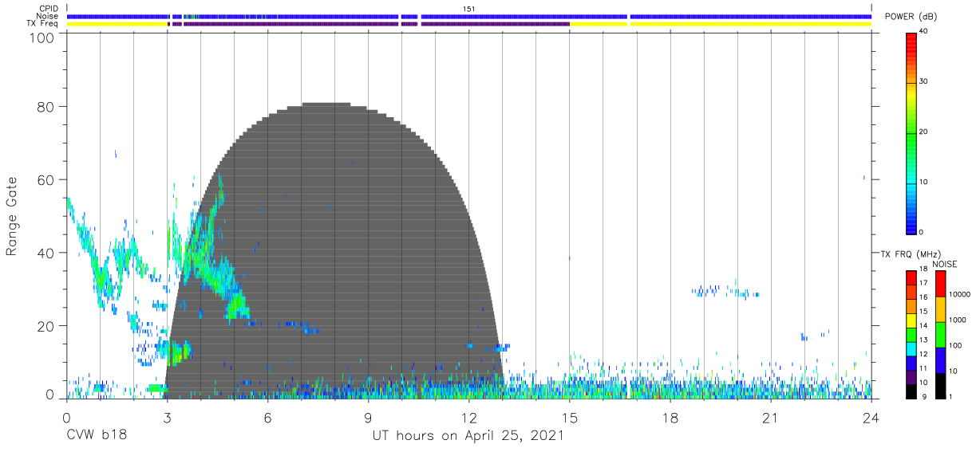Click y-axis tick label 60
This screenshot has width=980, height=452.
[47, 179]
